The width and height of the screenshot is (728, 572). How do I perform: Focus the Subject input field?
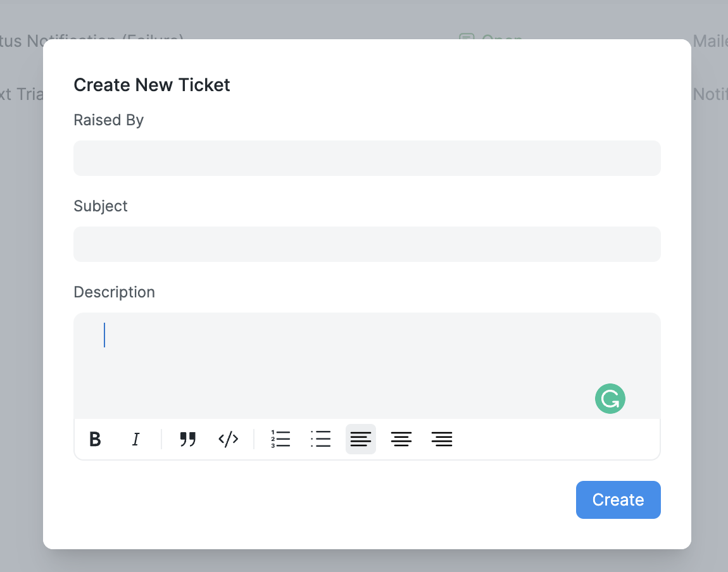(367, 244)
